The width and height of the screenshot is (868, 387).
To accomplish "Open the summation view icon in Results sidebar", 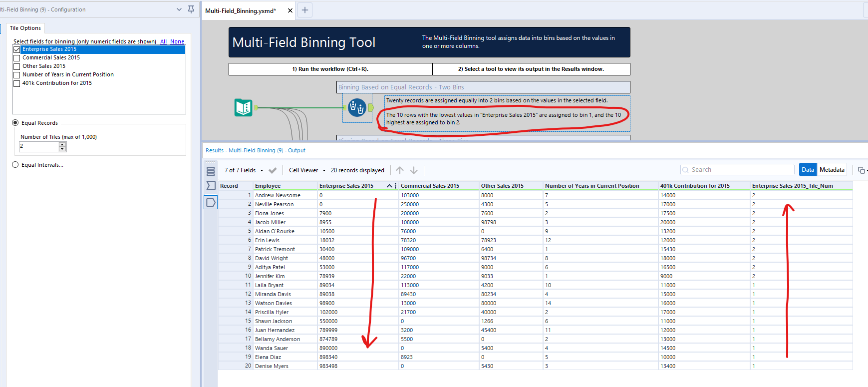I will point(211,186).
